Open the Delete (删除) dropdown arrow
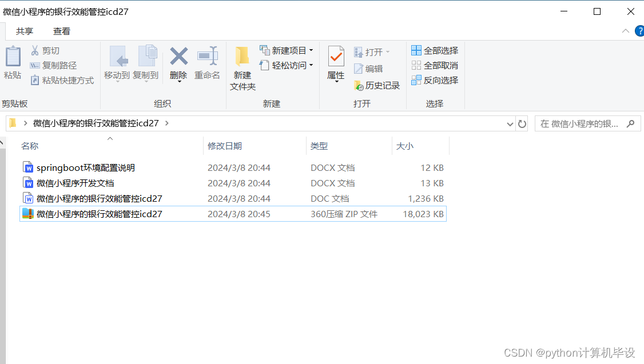 tap(180, 81)
